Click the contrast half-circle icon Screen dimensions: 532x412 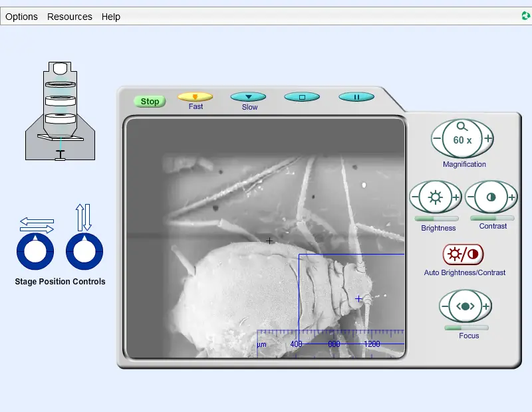(x=491, y=197)
